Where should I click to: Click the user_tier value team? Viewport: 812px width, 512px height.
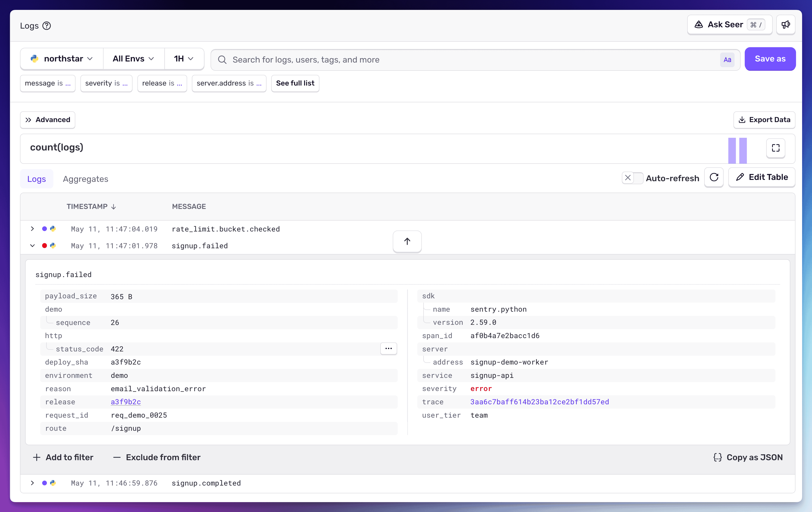[x=479, y=415]
